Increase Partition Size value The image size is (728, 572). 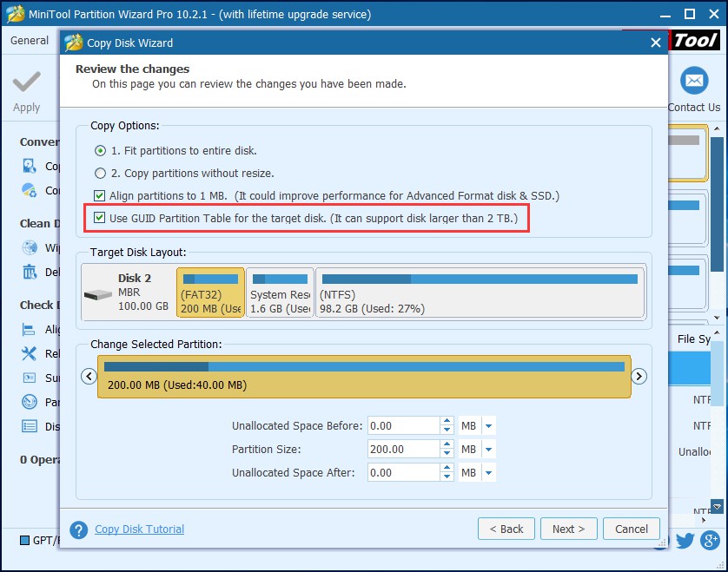coord(447,444)
